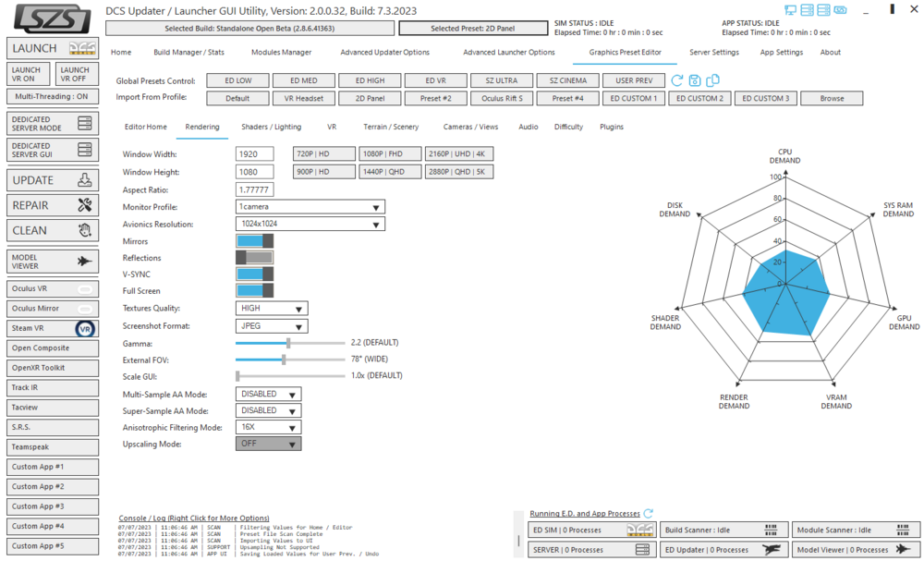
Task: Open the Avionics Resolution dropdown
Action: 310,224
